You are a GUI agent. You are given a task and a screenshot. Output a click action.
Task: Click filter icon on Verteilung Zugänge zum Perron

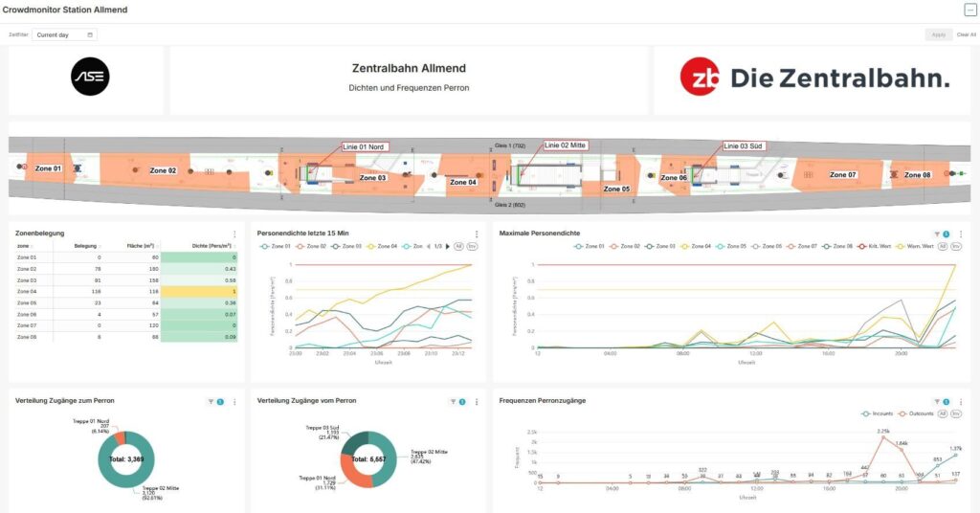[x=210, y=402]
